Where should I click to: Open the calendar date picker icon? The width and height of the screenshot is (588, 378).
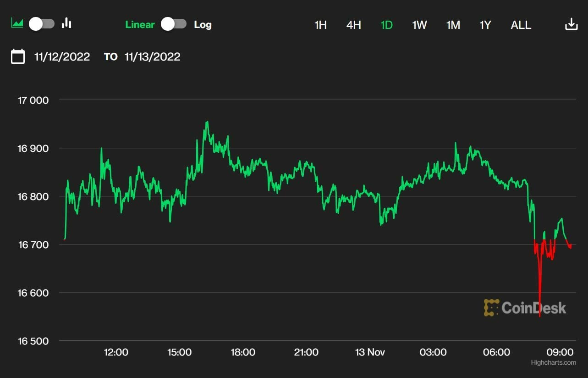(18, 57)
